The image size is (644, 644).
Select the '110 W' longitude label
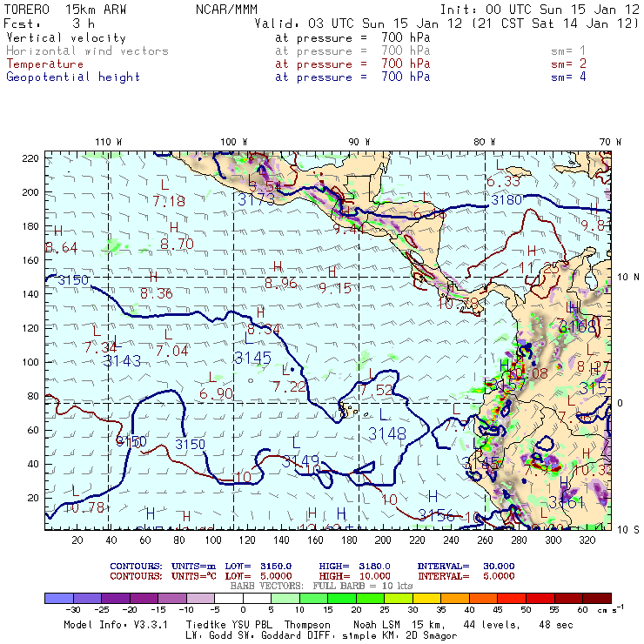coord(109,142)
